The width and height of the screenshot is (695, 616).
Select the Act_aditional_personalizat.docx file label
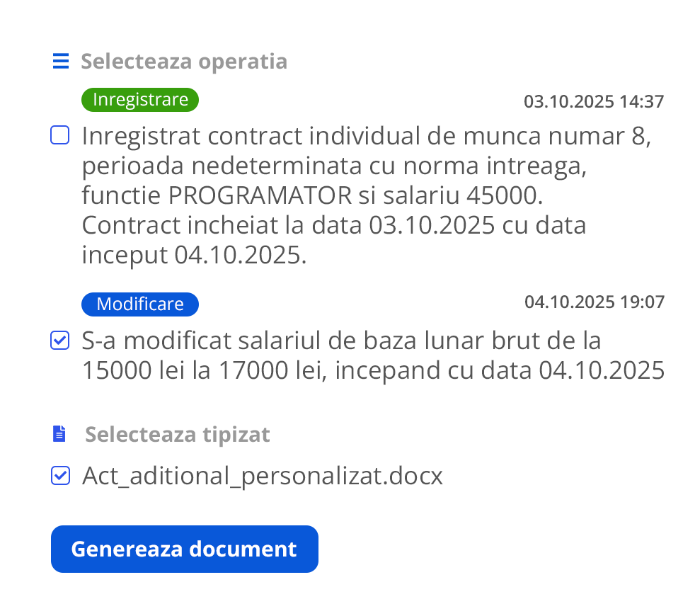tap(262, 476)
